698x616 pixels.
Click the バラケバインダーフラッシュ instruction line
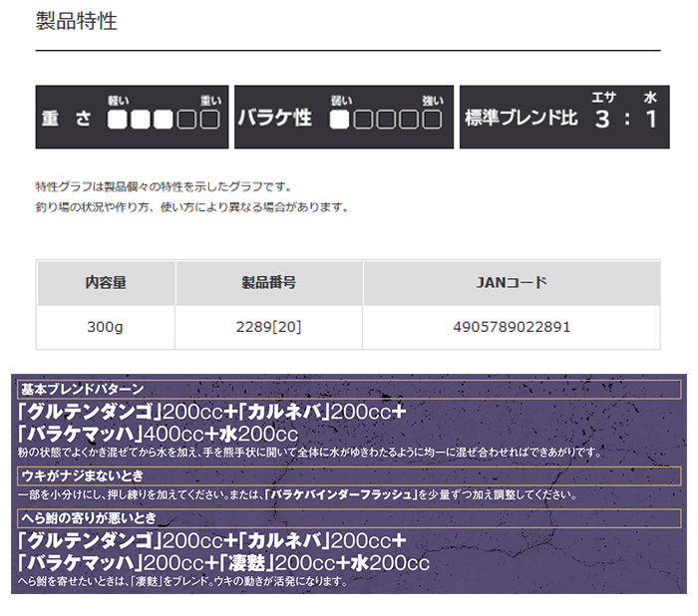[x=297, y=495]
